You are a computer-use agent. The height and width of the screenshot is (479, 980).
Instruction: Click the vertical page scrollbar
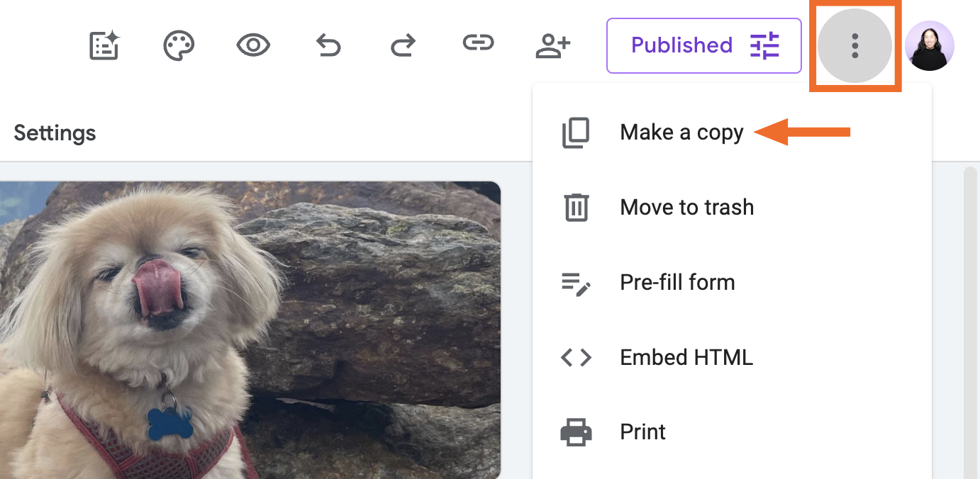point(970,322)
